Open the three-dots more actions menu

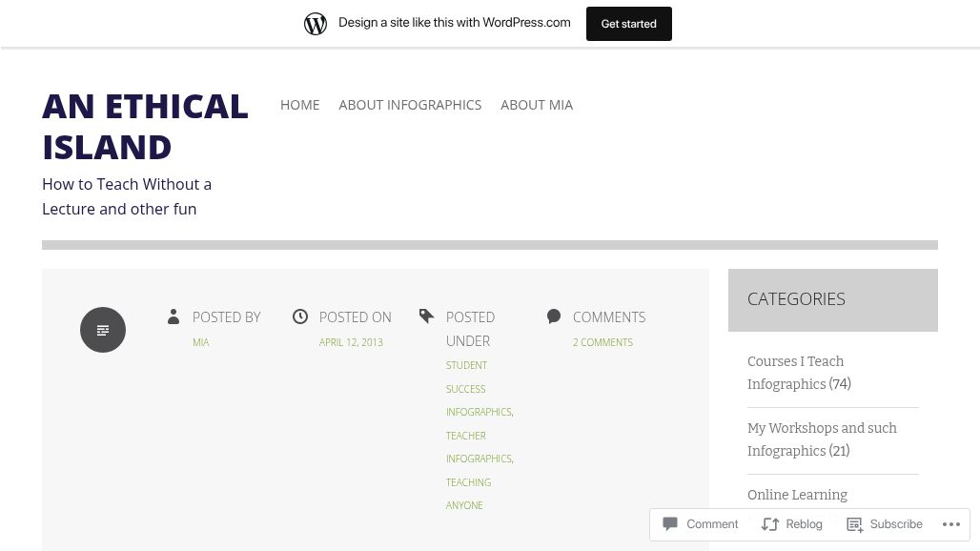[x=950, y=524]
